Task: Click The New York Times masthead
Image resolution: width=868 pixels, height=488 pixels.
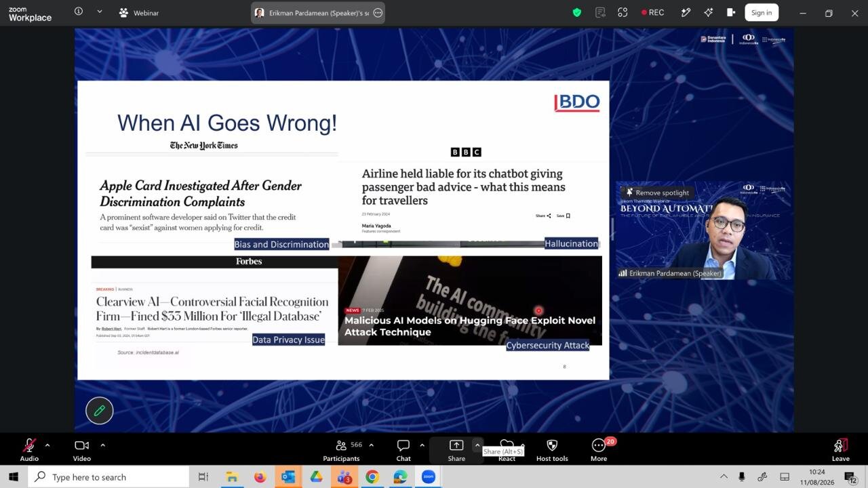Action: tap(203, 145)
